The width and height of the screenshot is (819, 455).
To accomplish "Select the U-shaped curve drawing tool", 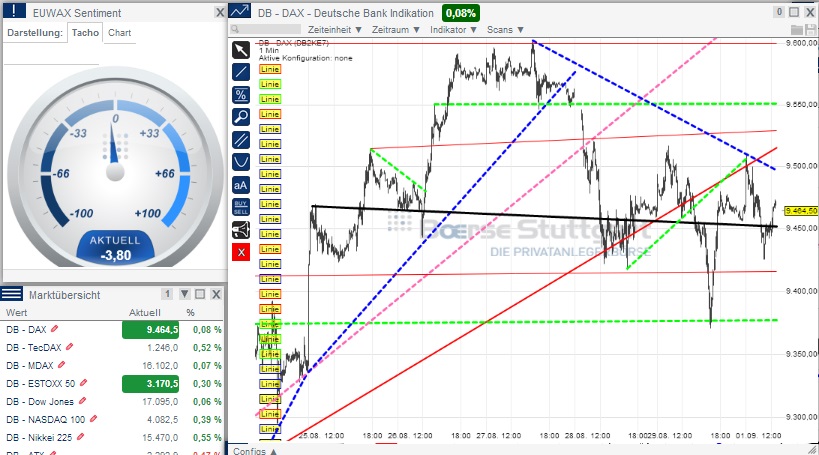I will pos(241,162).
